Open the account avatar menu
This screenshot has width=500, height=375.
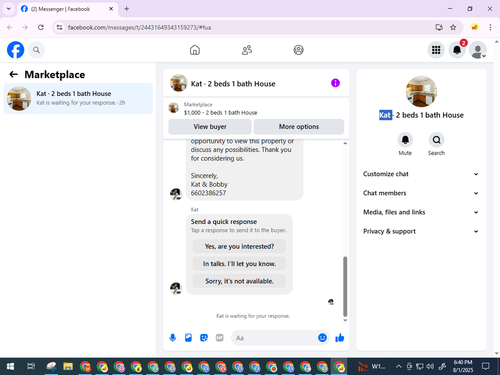(x=478, y=50)
